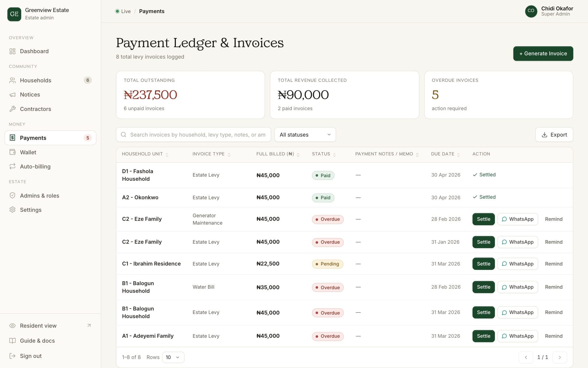Click the invoice search field
The height and width of the screenshot is (368, 588).
pyautogui.click(x=193, y=135)
